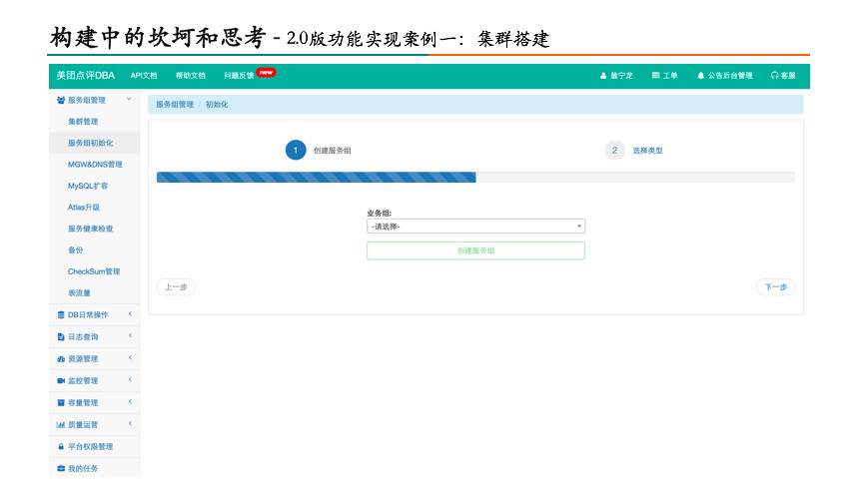Select CheckSum管理 in the sidebar
This screenshot has height=483, width=868.
click(x=94, y=271)
